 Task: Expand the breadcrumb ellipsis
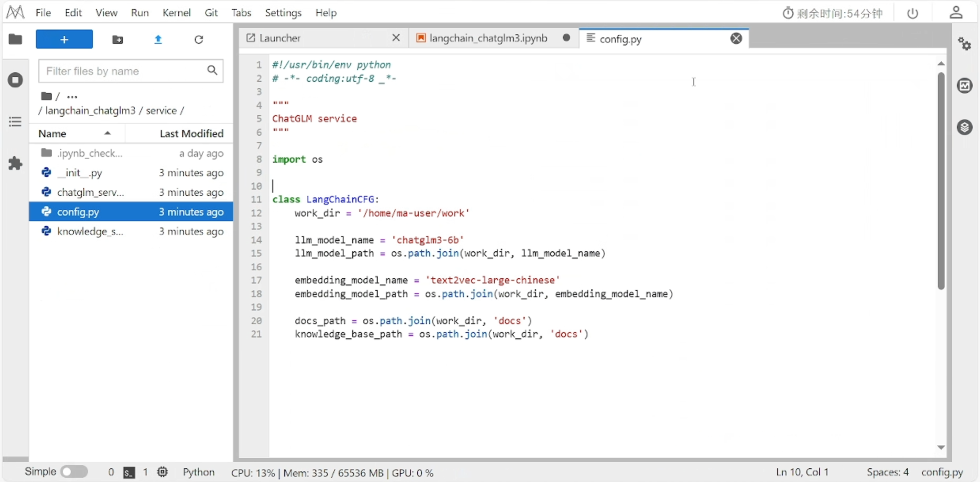click(72, 97)
